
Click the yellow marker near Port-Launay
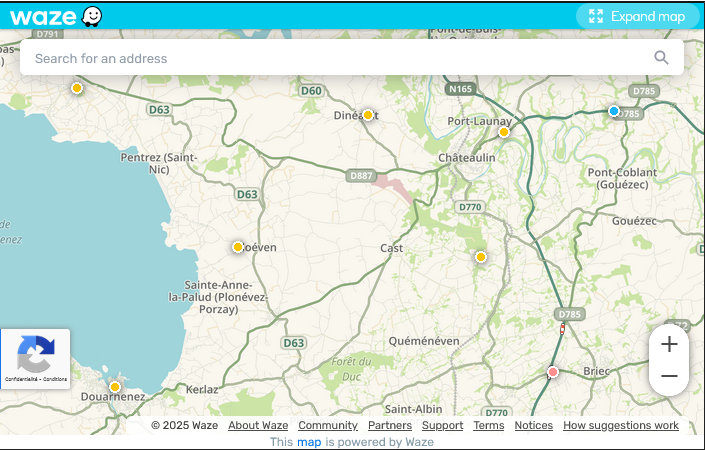point(504,132)
